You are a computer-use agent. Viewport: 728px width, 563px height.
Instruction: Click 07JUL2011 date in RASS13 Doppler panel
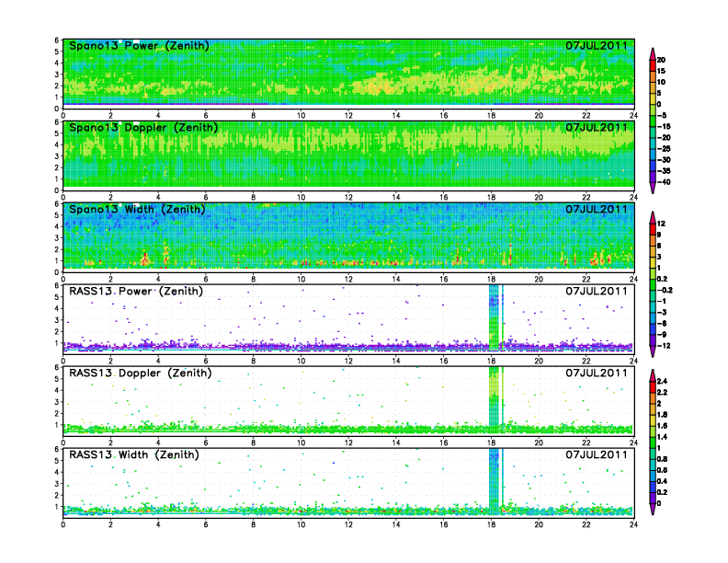597,373
